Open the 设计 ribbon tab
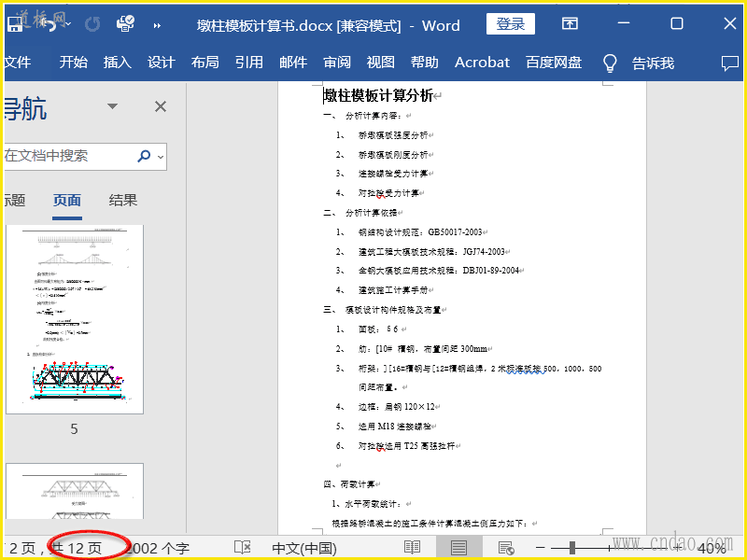Image resolution: width=747 pixels, height=560 pixels. (161, 63)
